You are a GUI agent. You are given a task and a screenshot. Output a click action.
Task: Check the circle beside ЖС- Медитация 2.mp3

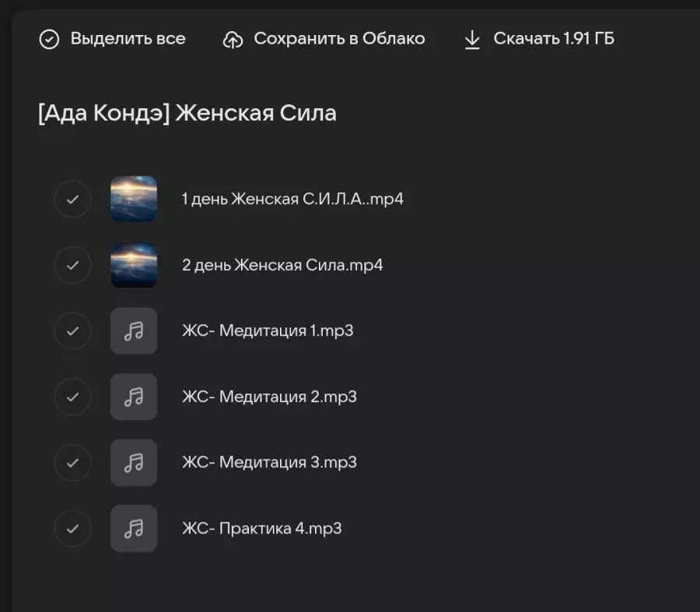coord(72,397)
